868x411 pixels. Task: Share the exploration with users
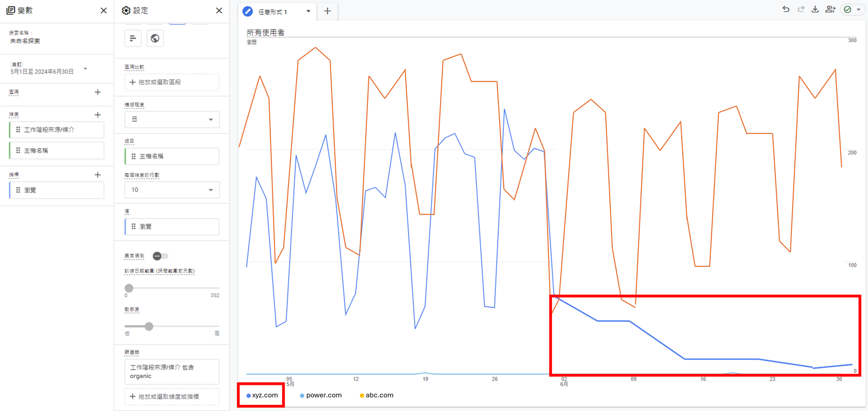pyautogui.click(x=830, y=9)
